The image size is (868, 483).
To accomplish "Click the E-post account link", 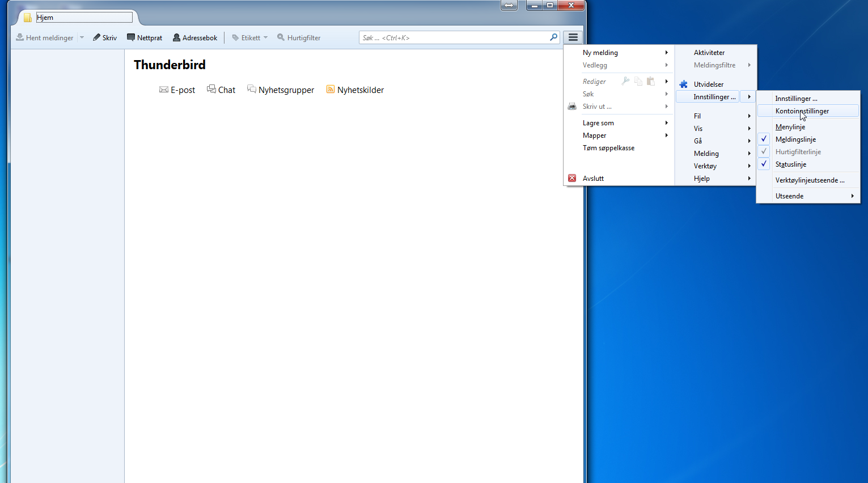I will tap(183, 90).
